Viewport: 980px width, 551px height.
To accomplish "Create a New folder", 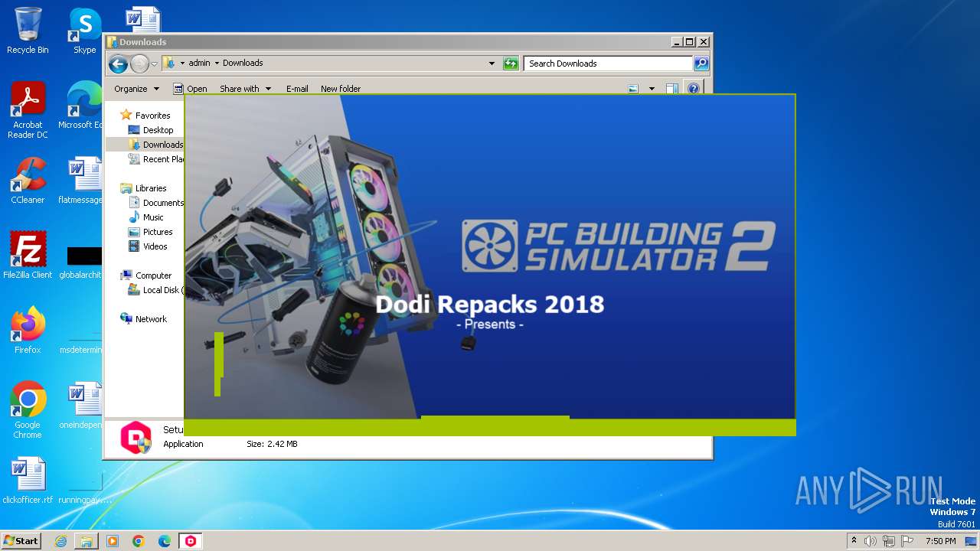I will click(341, 89).
